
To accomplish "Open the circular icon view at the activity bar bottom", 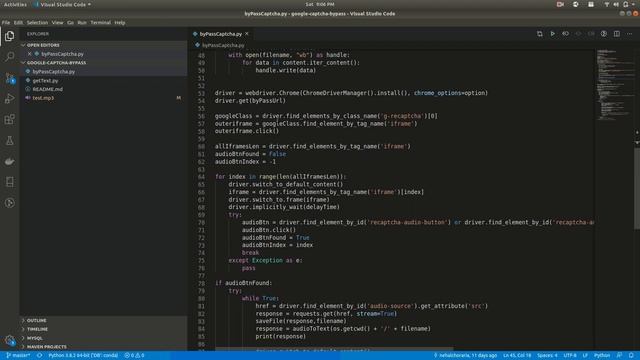I will click(9, 203).
